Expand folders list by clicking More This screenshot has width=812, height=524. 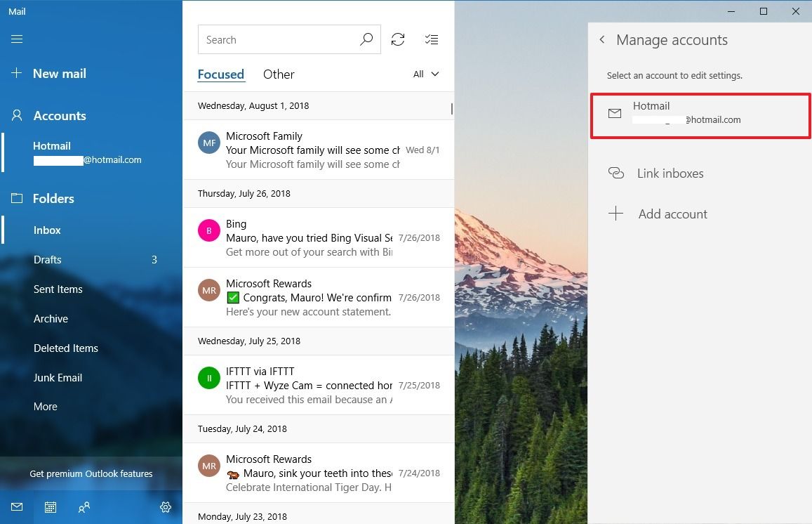click(45, 406)
